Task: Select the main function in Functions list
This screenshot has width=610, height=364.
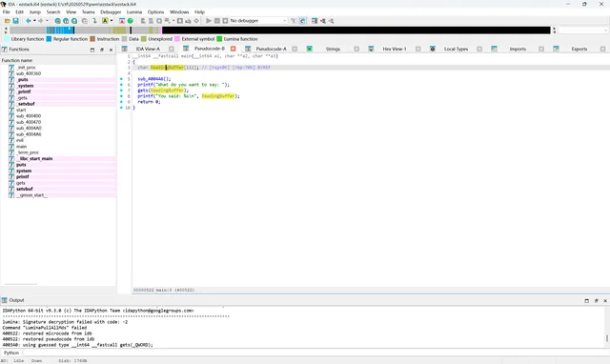Action: point(21,147)
